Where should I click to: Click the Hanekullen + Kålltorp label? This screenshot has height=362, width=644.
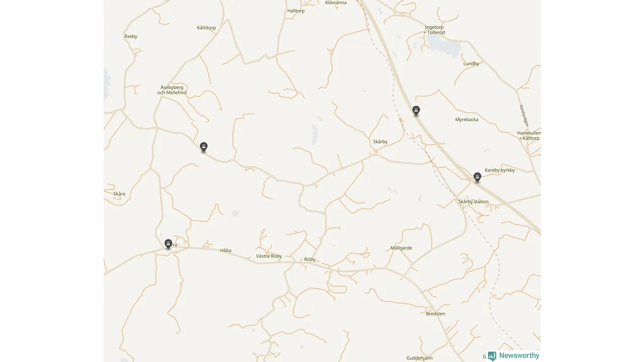(x=529, y=135)
